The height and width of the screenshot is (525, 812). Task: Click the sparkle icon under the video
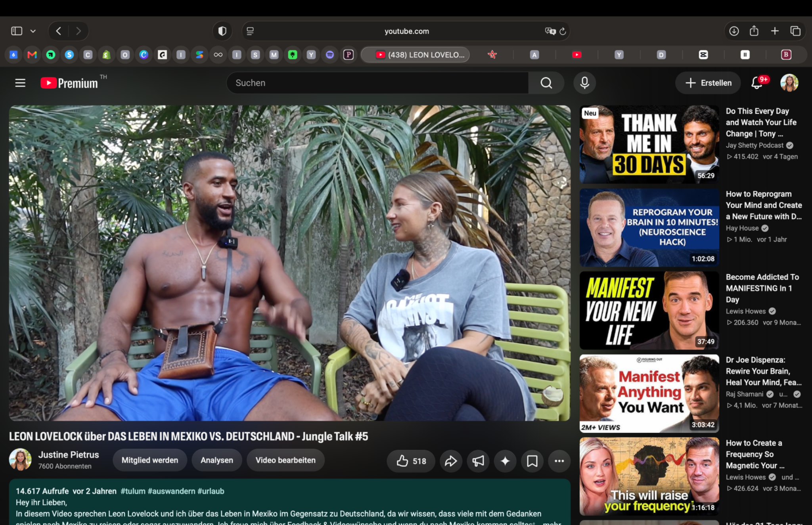coord(505,461)
